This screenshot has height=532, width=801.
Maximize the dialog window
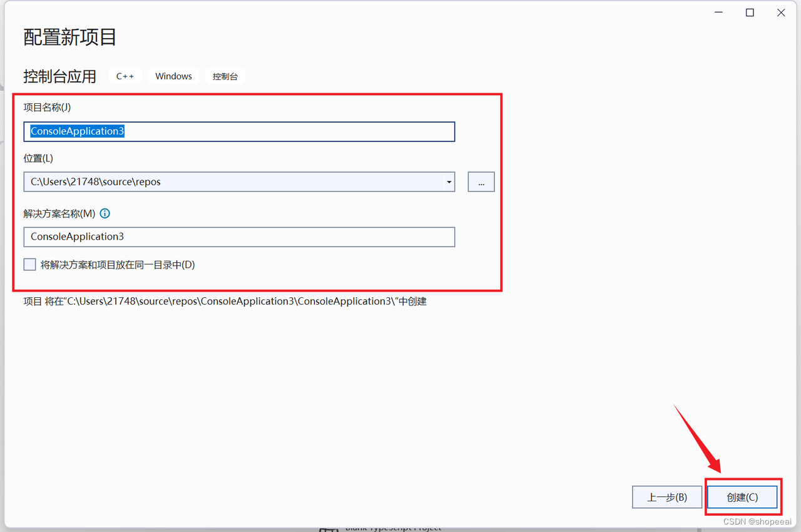coord(750,13)
